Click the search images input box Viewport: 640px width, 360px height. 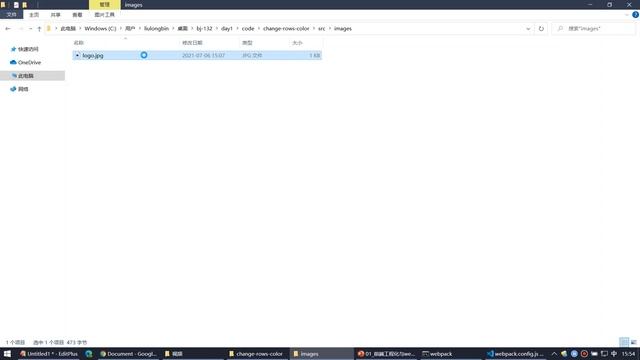pos(593,29)
